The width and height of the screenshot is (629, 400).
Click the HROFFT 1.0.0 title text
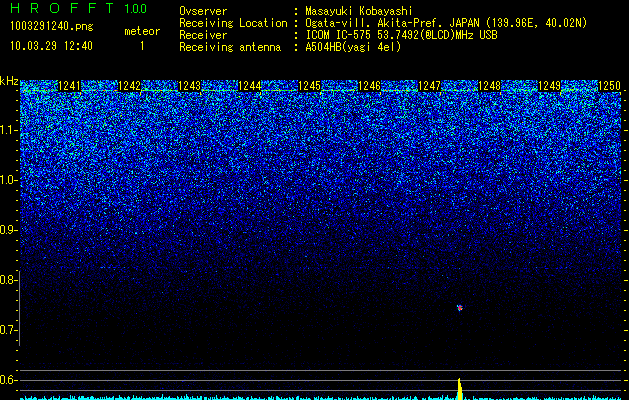click(x=79, y=8)
